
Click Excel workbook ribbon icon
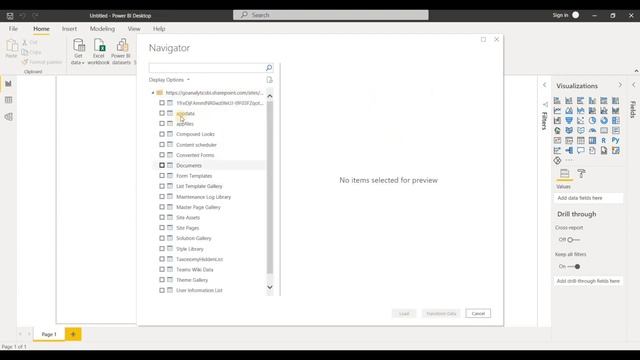(98, 51)
